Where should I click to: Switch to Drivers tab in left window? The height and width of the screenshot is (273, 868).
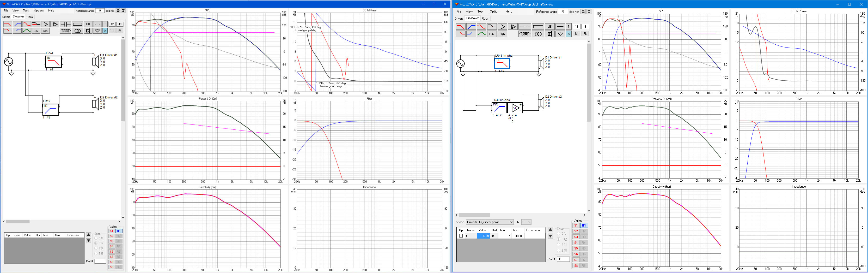[x=6, y=17]
